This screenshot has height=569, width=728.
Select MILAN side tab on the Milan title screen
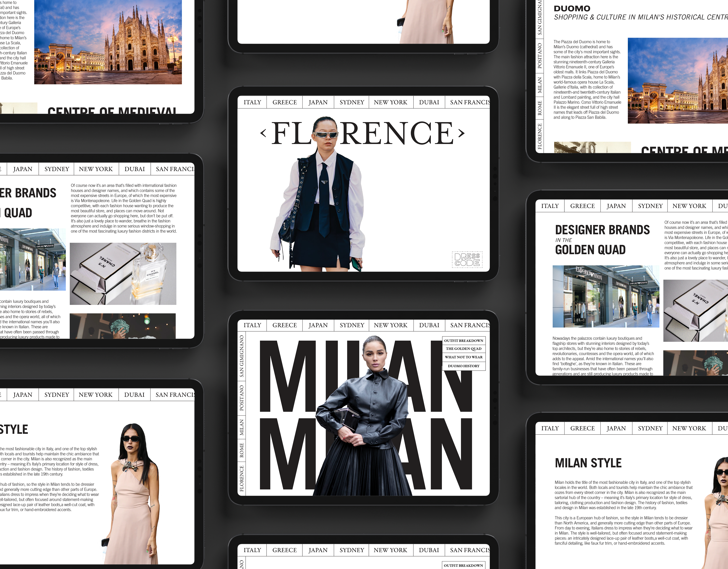pyautogui.click(x=242, y=428)
